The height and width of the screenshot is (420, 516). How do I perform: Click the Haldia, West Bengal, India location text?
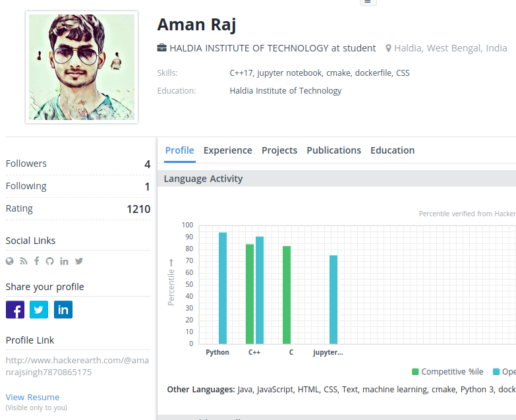pos(451,48)
